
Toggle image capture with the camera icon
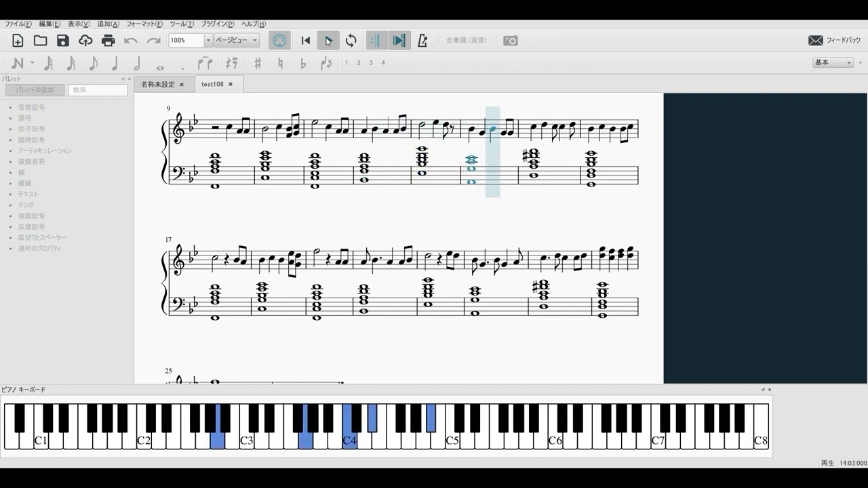click(511, 41)
